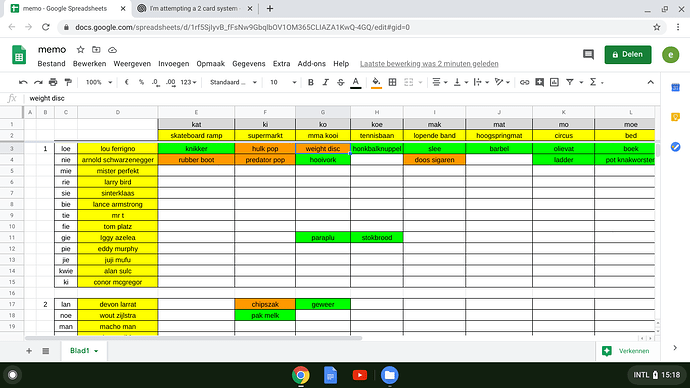690x388 pixels.
Task: Select cell 'weight disc'
Action: coord(323,149)
